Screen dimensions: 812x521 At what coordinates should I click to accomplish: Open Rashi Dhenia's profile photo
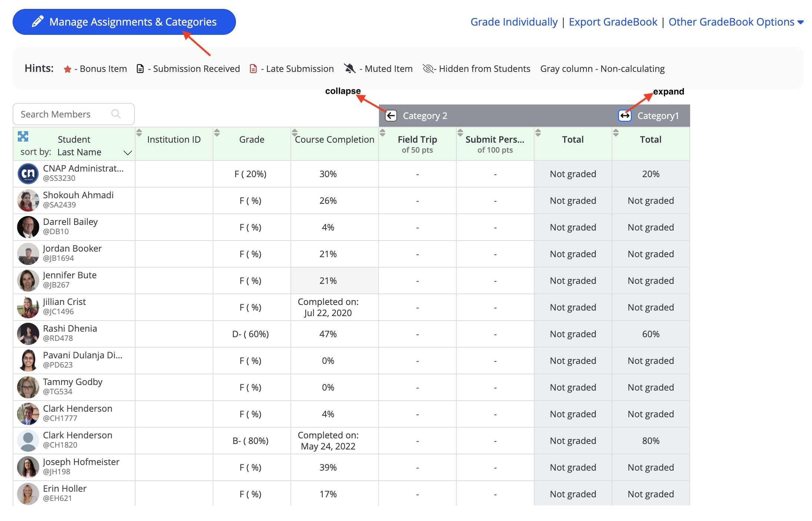[x=28, y=334]
